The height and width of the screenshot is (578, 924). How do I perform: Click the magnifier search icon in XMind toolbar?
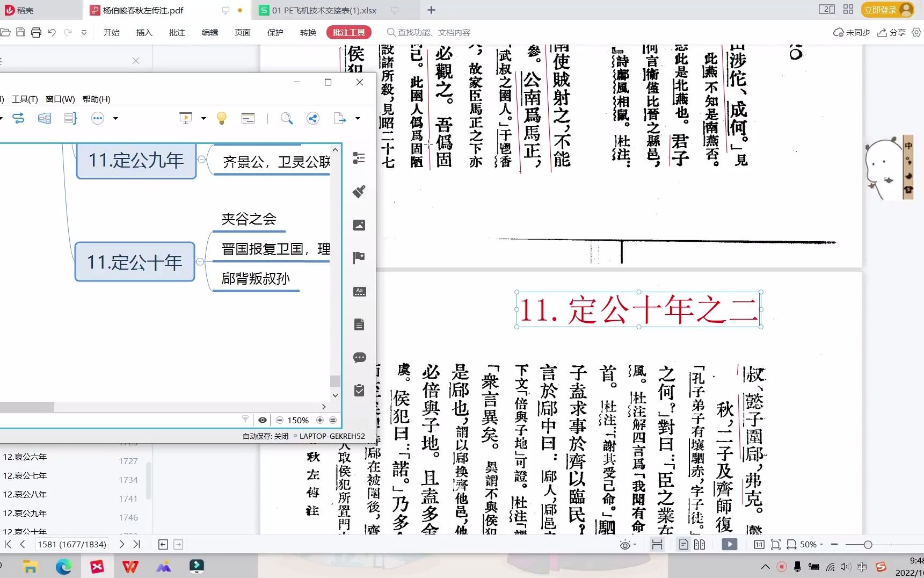287,118
